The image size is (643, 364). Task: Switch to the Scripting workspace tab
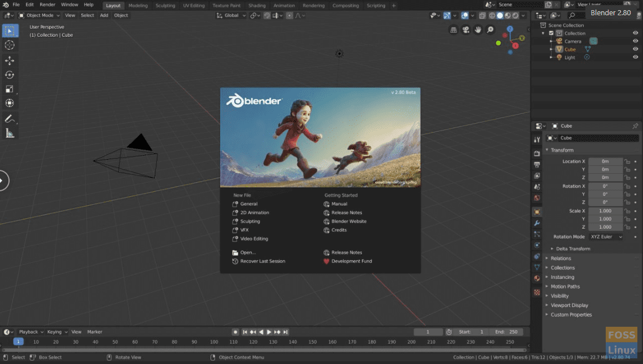[x=375, y=6]
